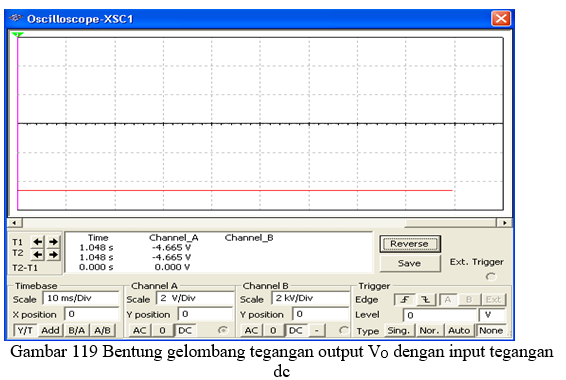Open Trigger Level unit V box

click(x=492, y=315)
